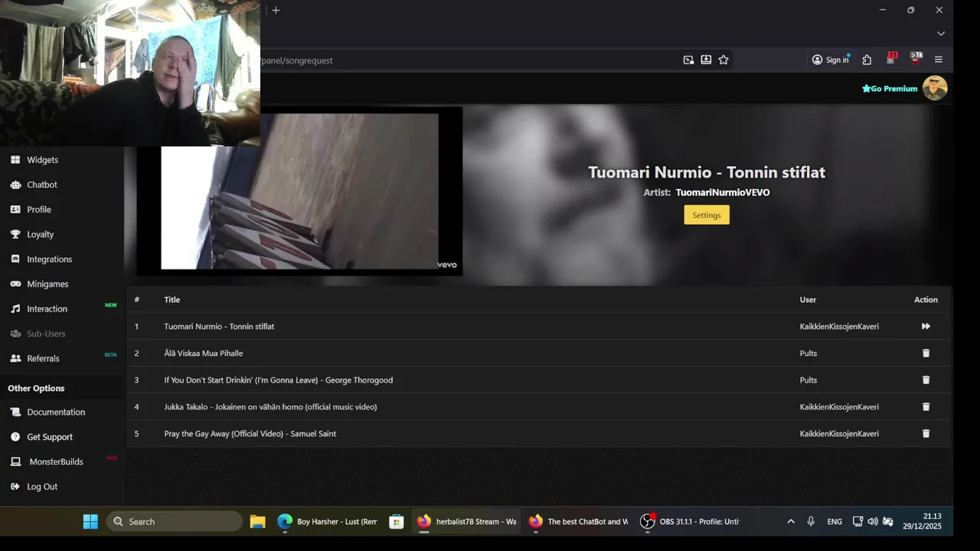The height and width of the screenshot is (551, 980).
Task: Click the Get Support question icon
Action: pos(15,437)
